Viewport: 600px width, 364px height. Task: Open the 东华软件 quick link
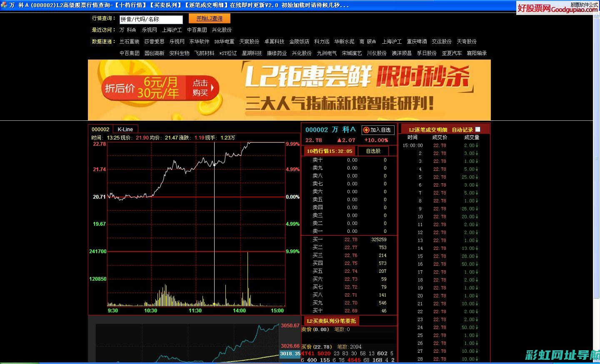click(x=199, y=42)
